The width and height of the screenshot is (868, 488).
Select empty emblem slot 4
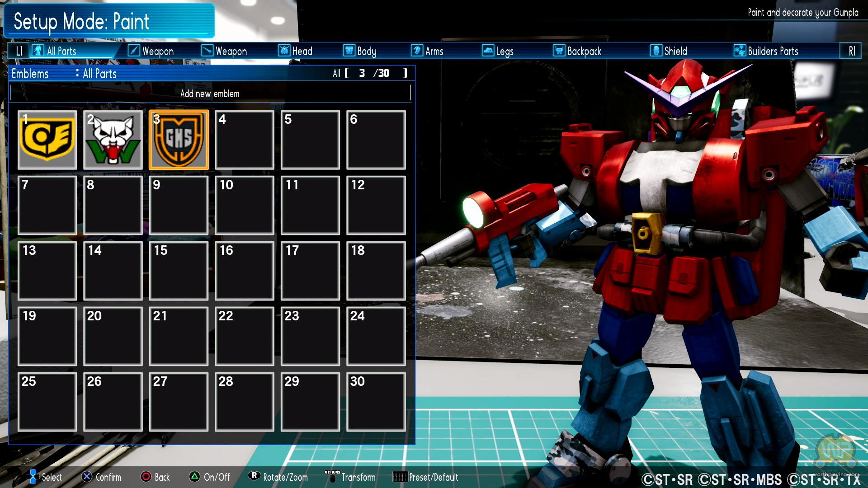[x=245, y=140]
